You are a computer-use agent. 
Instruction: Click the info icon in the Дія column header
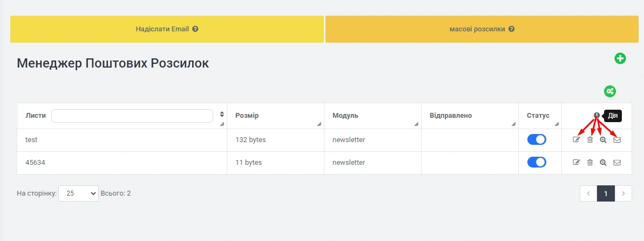click(x=596, y=115)
